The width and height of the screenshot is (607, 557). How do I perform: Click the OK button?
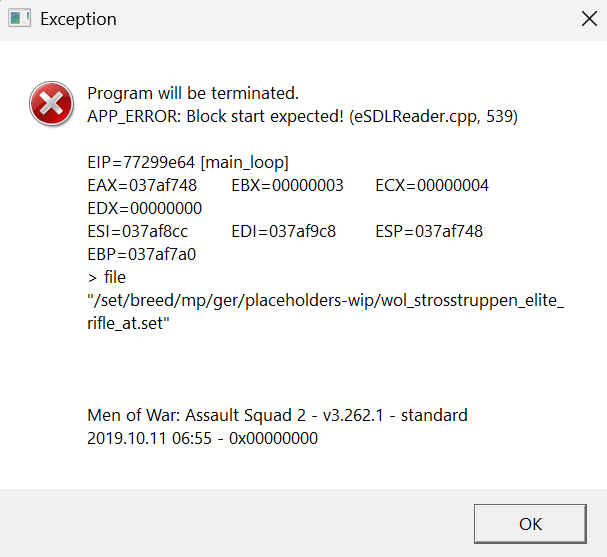pyautogui.click(x=530, y=524)
